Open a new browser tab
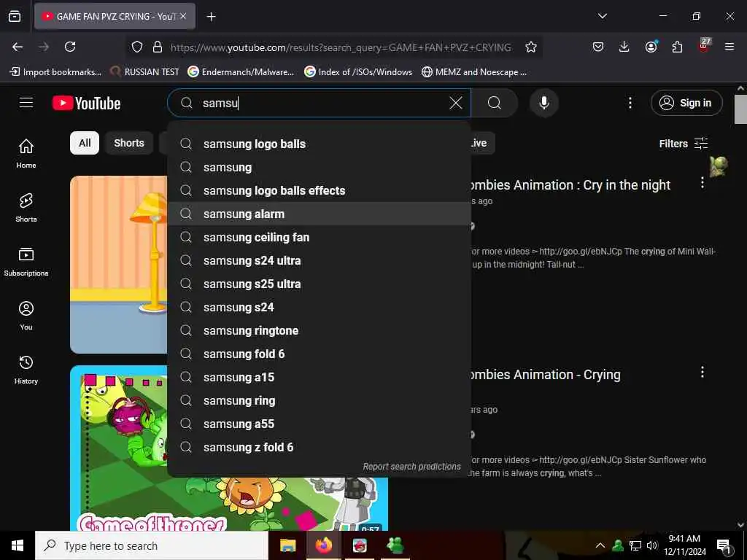This screenshot has height=560, width=747. point(211,17)
